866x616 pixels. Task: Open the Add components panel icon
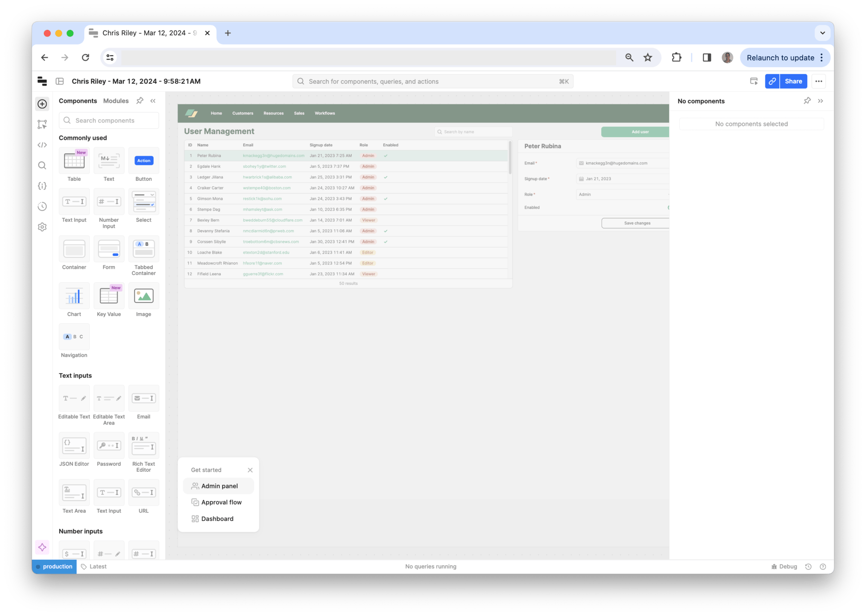42,104
